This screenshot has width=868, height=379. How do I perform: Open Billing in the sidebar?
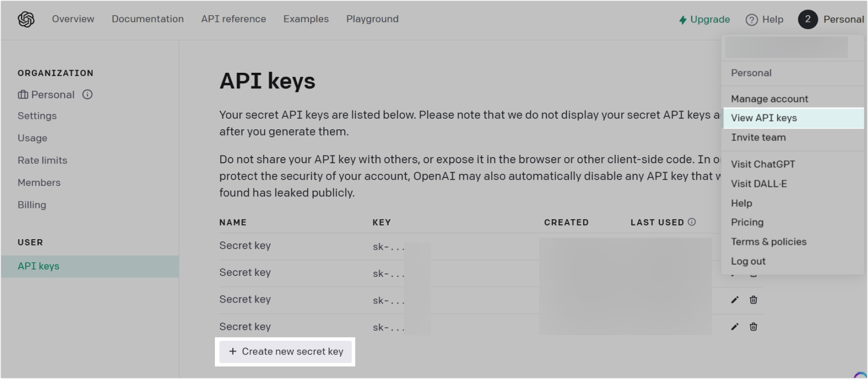[x=32, y=205]
